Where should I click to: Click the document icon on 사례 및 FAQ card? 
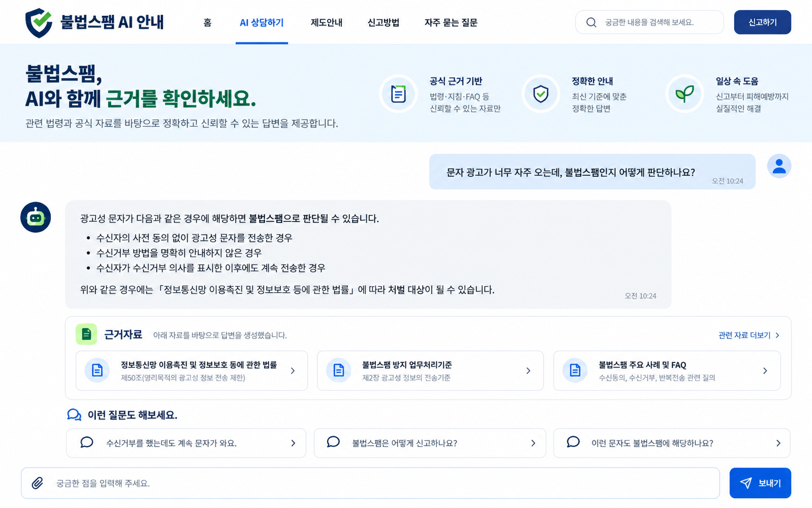pos(575,370)
